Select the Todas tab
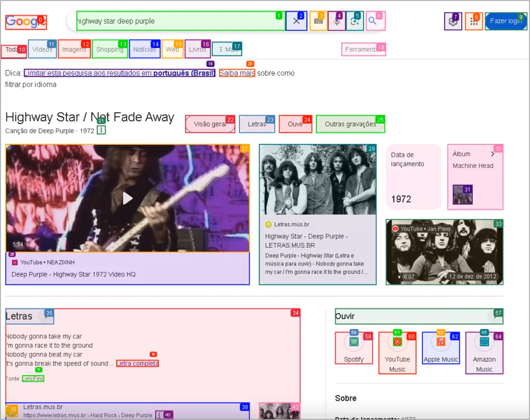 (x=14, y=52)
